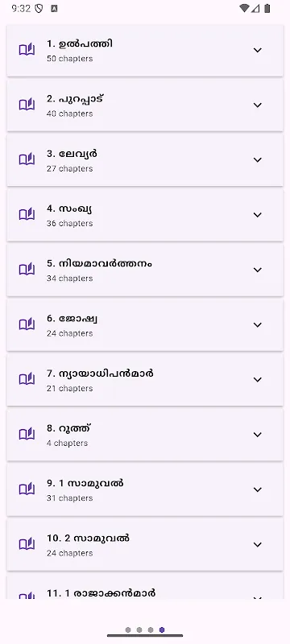Tap the book icon beside 4. സംഖ്യ
290x644 pixels.
point(27,215)
